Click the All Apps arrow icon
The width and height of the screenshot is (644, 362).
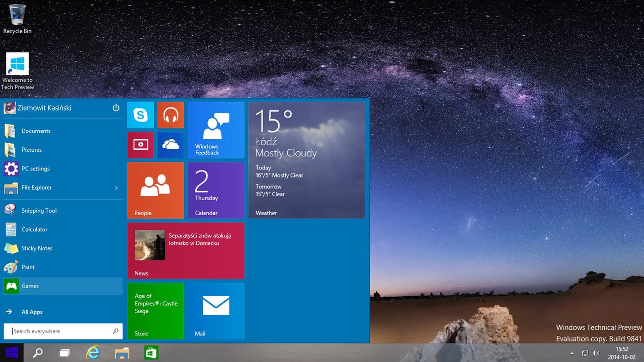click(x=9, y=312)
